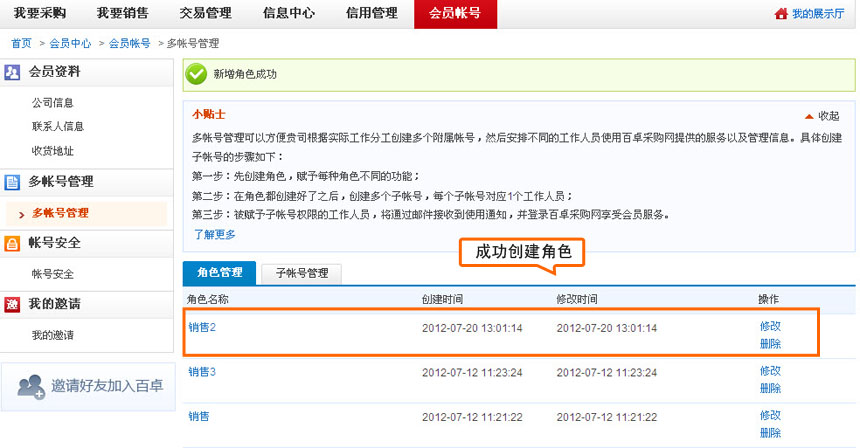860x448 pixels.
Task: Go to 公司信息 in sidebar
Action: [52, 102]
